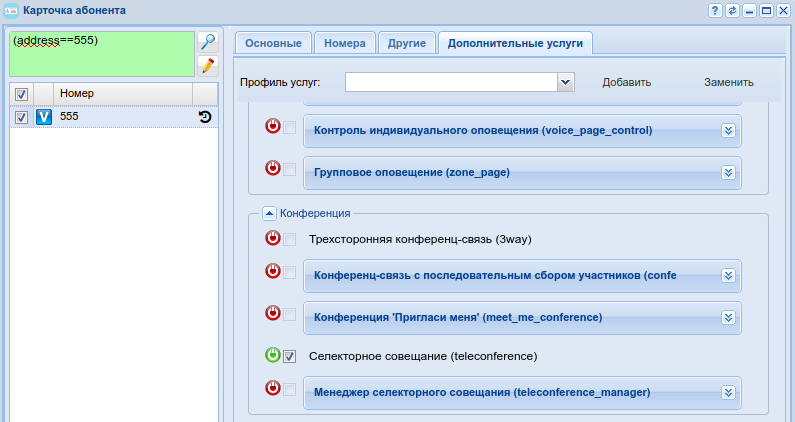
Task: Enable the 3way conference checkbox
Action: (x=290, y=239)
